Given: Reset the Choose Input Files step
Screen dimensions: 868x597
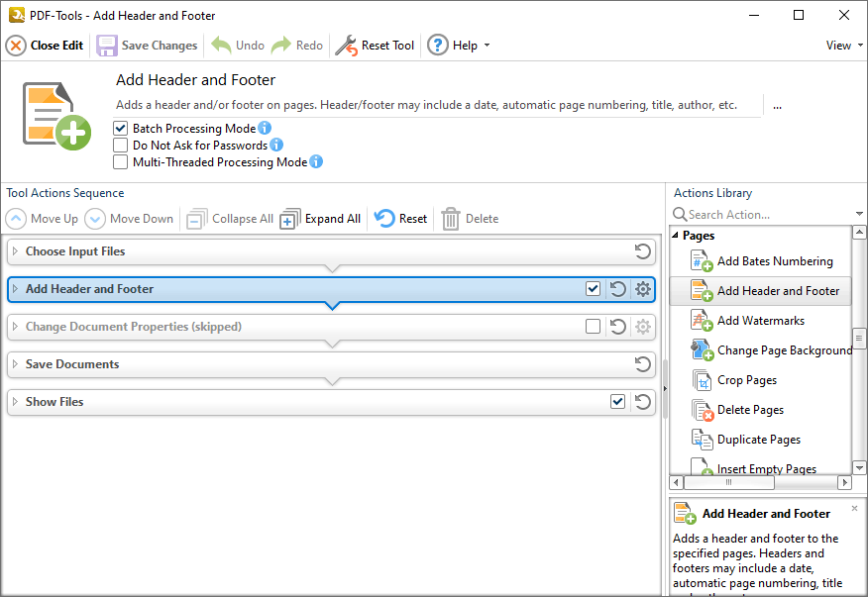Looking at the screenshot, I should [x=643, y=251].
